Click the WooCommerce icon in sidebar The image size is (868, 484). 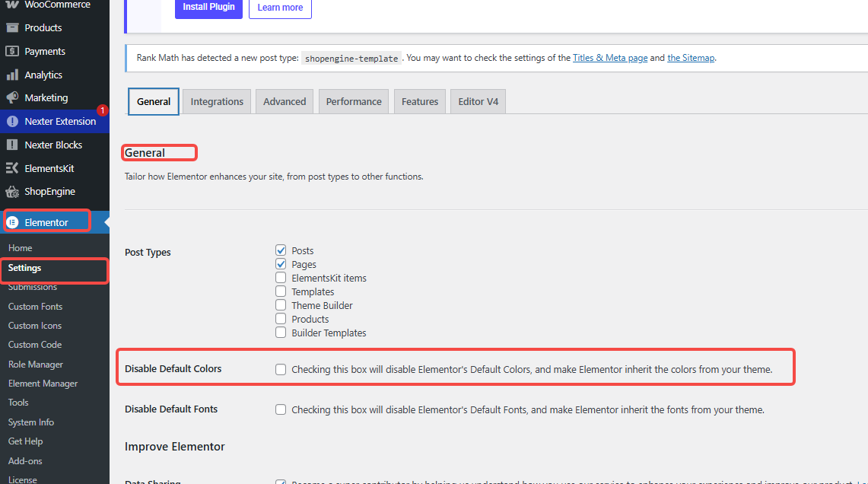[x=12, y=5]
